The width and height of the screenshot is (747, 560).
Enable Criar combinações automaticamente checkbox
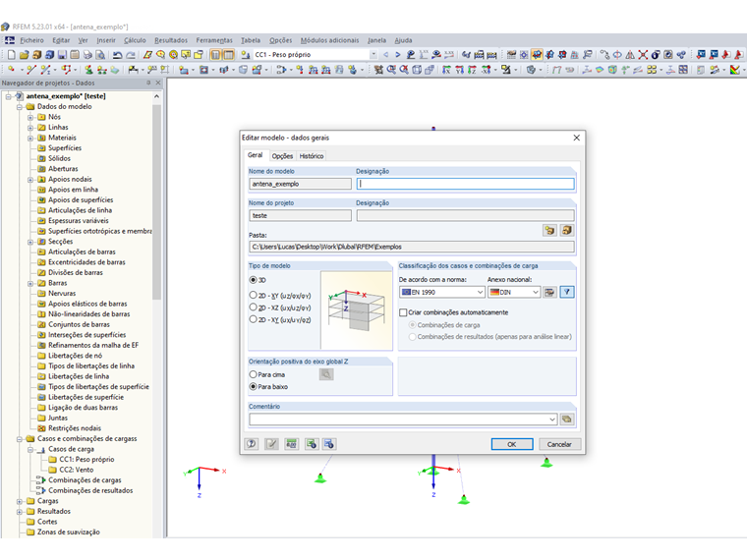404,312
